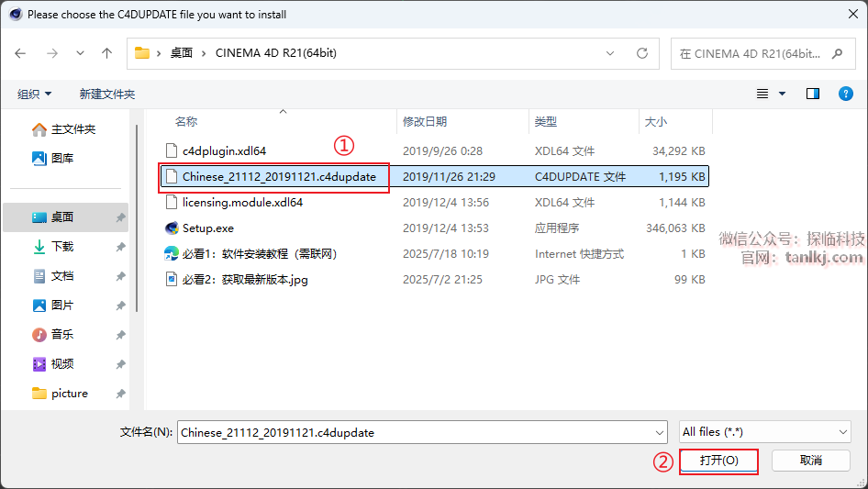The height and width of the screenshot is (489, 868).
Task: Sort by 类型 column header
Action: (546, 122)
